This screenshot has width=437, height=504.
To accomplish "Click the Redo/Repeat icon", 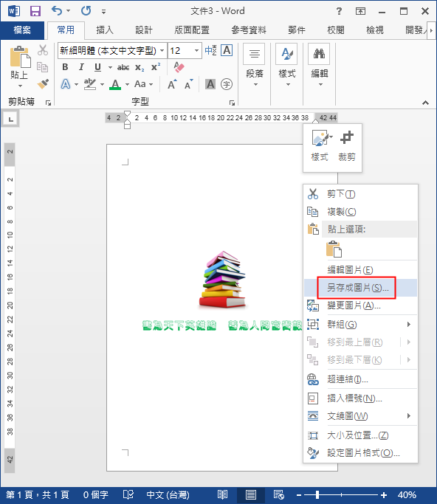I will click(86, 11).
